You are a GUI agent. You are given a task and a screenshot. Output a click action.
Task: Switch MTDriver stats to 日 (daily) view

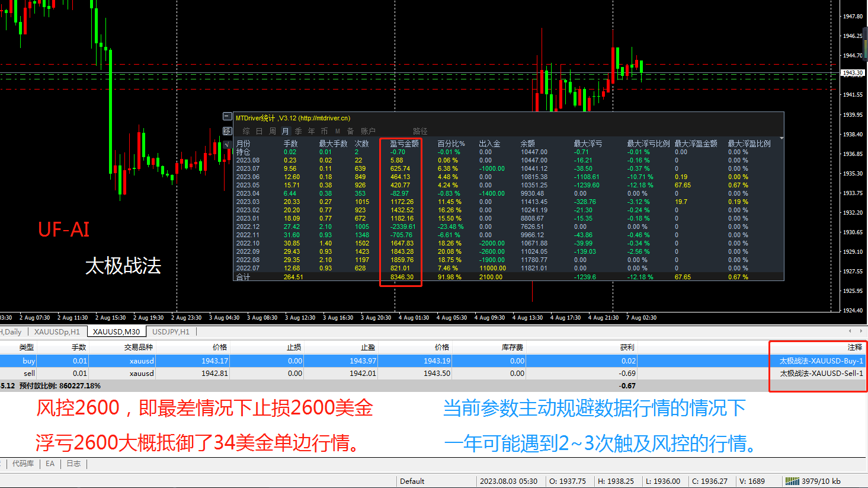(259, 131)
